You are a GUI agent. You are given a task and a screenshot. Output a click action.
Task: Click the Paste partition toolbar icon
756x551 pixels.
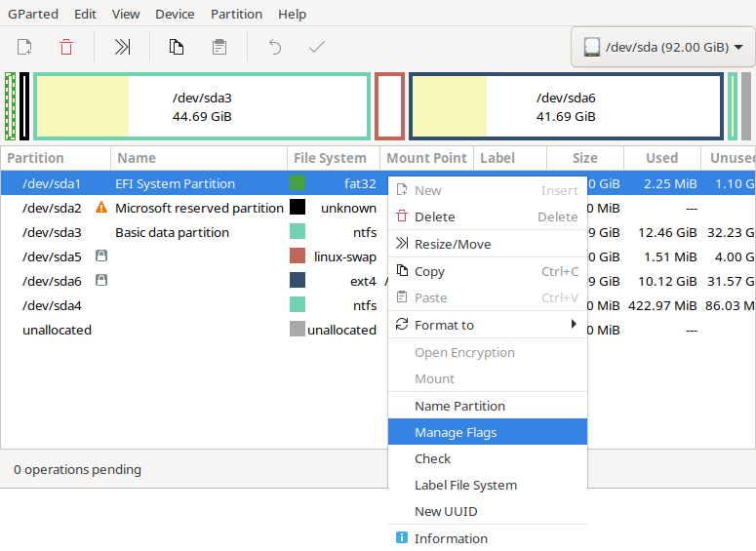point(219,47)
